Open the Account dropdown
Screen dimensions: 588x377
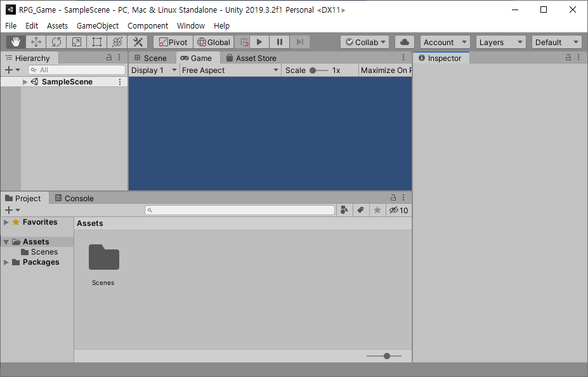(445, 42)
